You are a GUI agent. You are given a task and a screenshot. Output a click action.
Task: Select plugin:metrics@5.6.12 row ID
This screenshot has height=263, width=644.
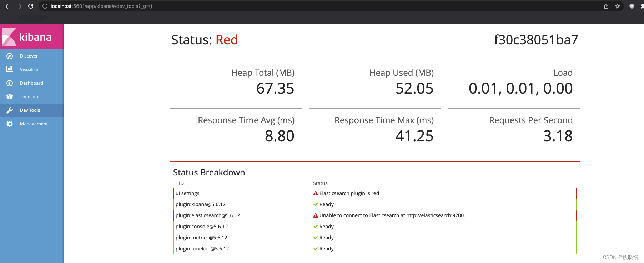201,238
